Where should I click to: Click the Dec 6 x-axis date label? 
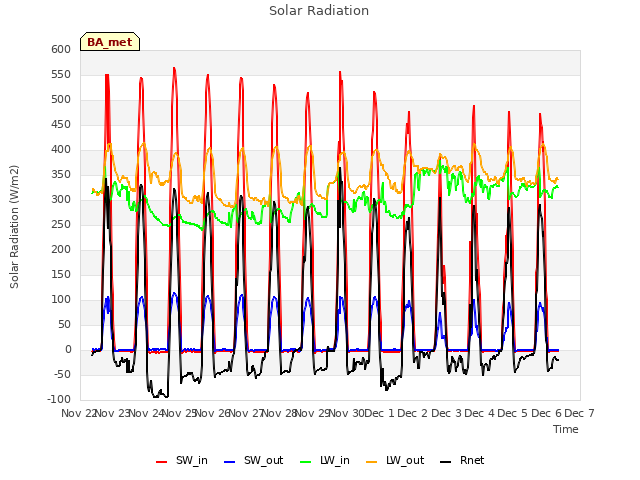tap(547, 413)
